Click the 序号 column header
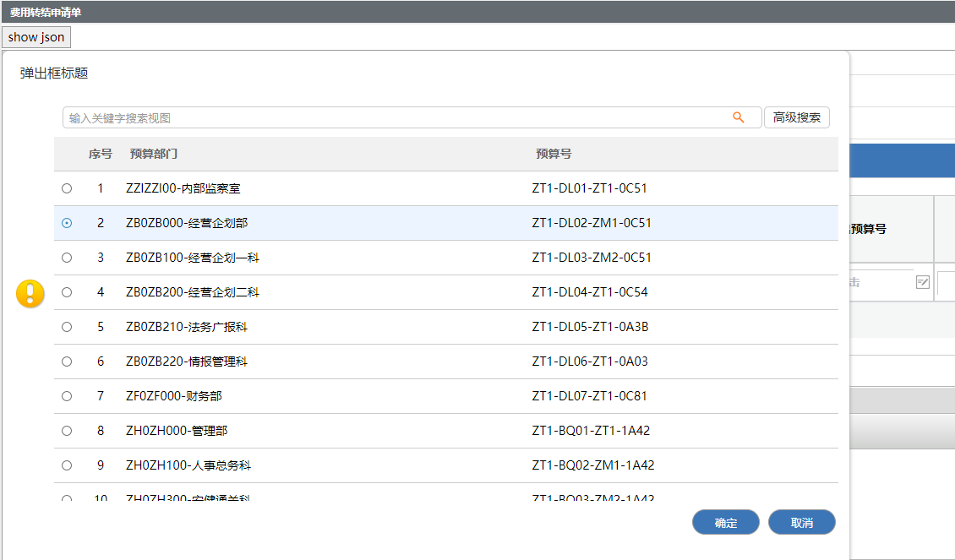 click(100, 154)
